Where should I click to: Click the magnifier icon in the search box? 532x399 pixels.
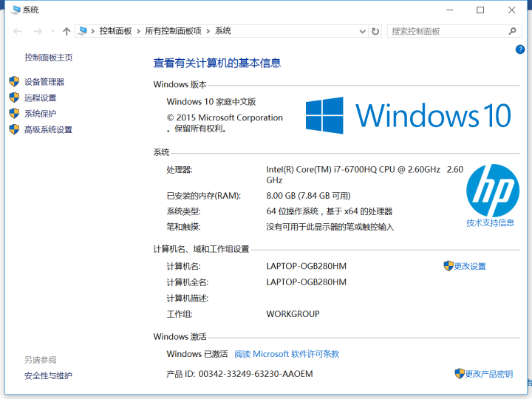point(513,31)
